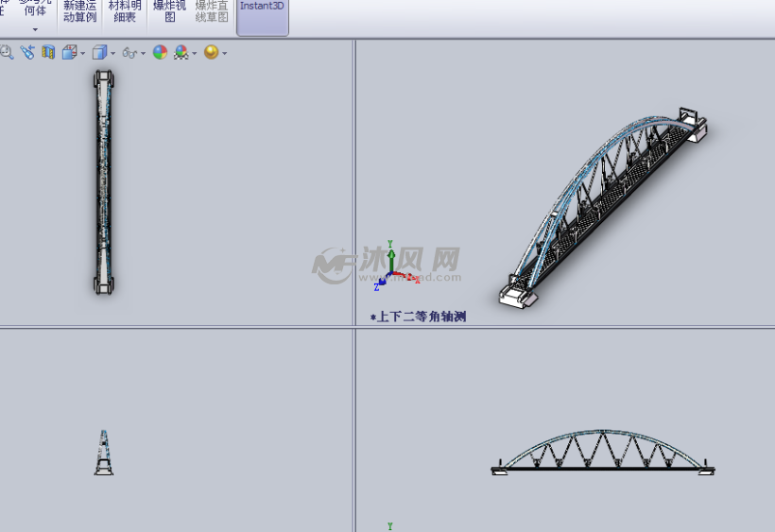Select the Previous View icon

pos(27,52)
